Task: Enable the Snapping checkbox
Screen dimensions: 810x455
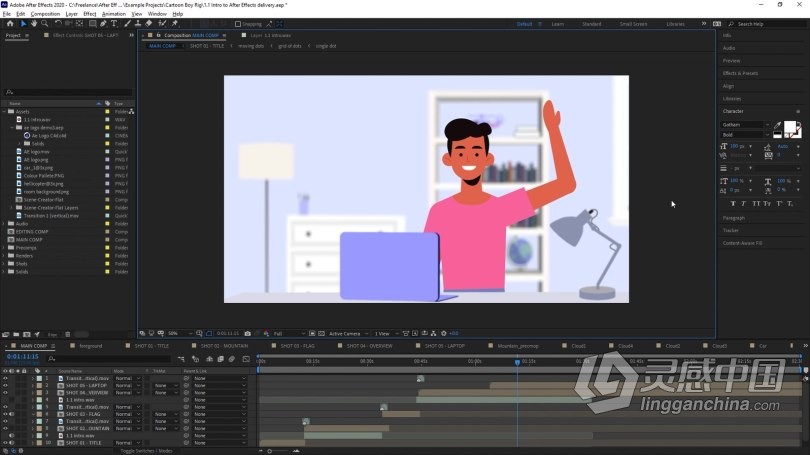Action: 238,24
